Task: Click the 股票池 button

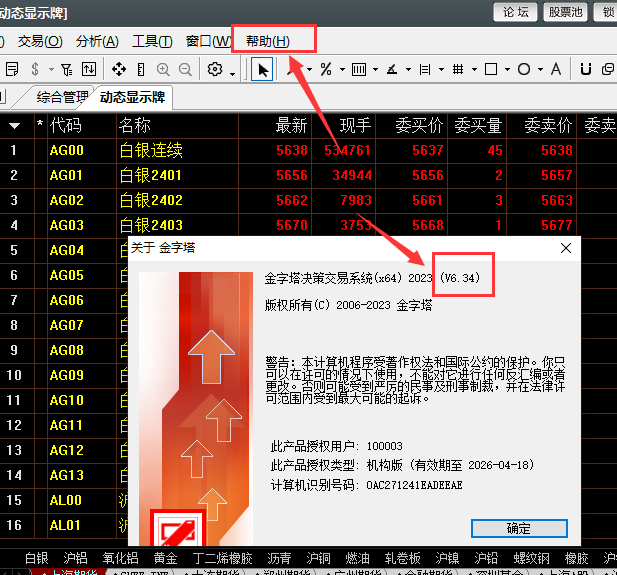Action: tap(565, 12)
